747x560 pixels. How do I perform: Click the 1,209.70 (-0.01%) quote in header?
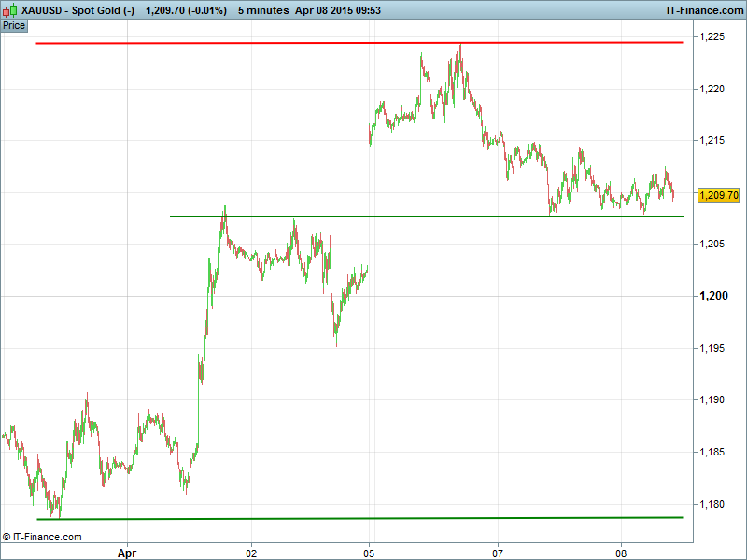[187, 10]
